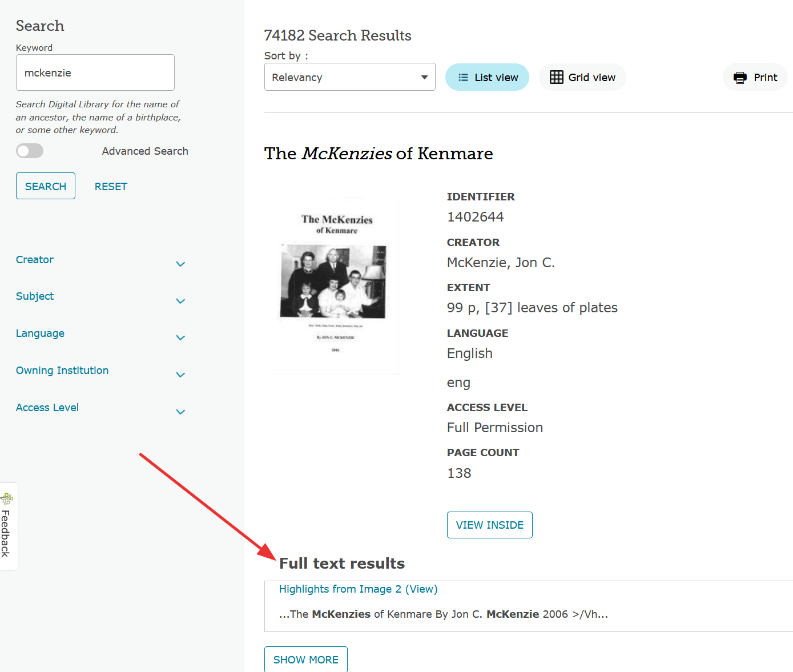Click the keyword input field
Image resolution: width=793 pixels, height=672 pixels.
click(95, 73)
